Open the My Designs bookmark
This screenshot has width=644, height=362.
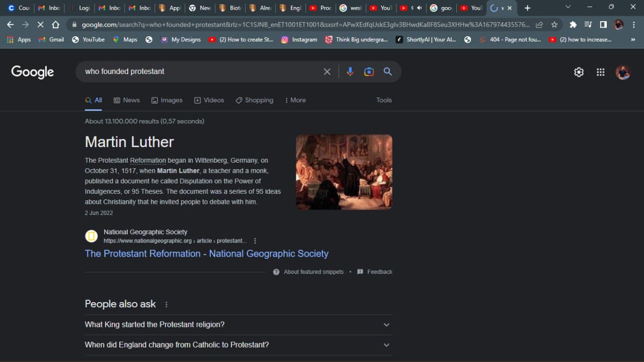click(181, 39)
